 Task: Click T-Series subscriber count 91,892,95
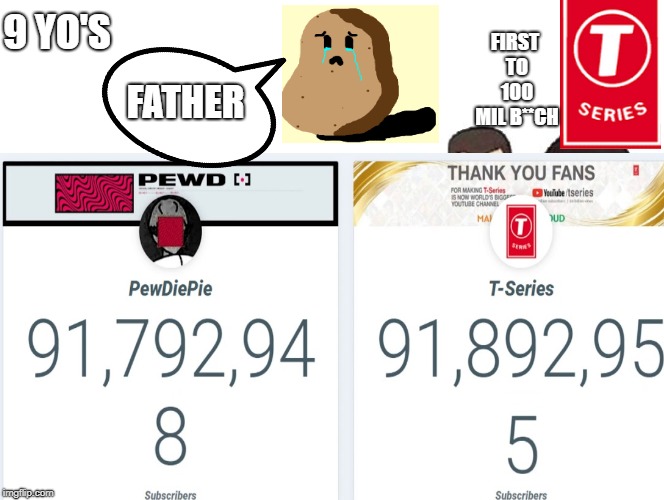tap(521, 350)
